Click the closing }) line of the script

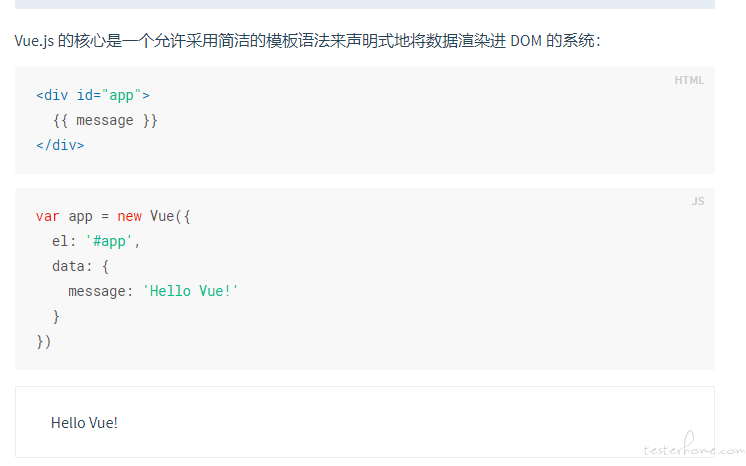[x=43, y=342]
